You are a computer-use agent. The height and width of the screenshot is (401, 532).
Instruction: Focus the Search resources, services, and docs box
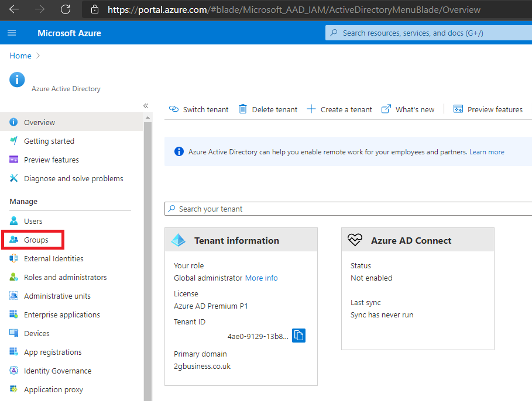click(428, 33)
